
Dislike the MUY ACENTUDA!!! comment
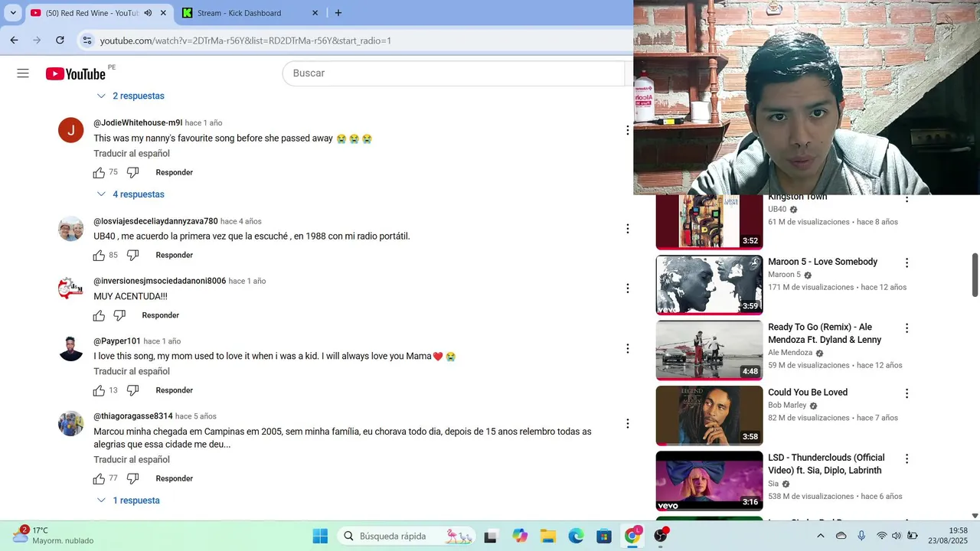coord(119,315)
